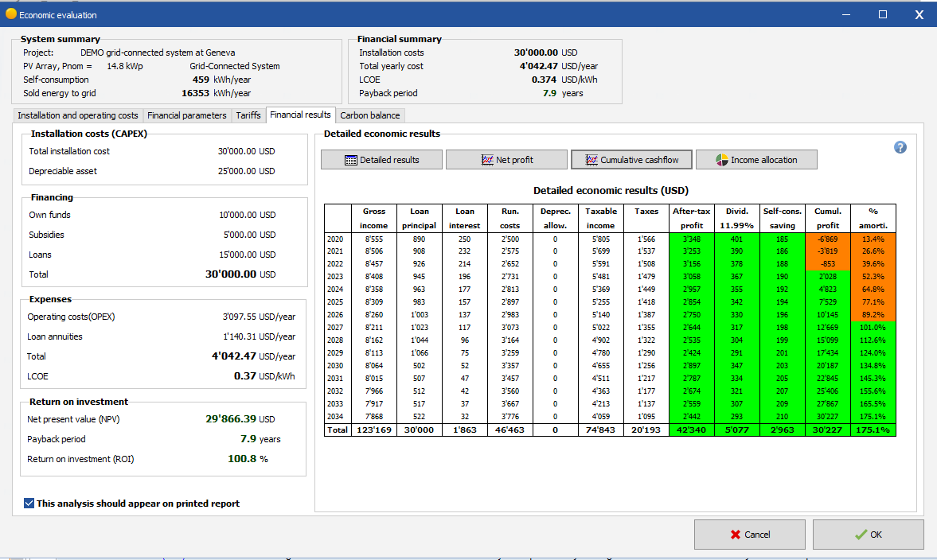Screen dimensions: 937x560
Task: Click the Self-consumption 459 kWh/year value
Action: pyautogui.click(x=201, y=80)
